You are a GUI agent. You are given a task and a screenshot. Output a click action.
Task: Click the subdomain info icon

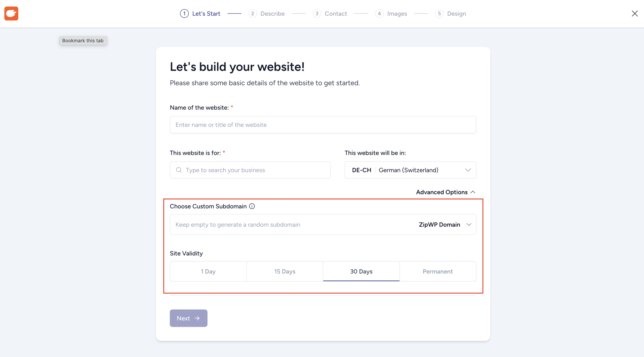click(x=252, y=206)
